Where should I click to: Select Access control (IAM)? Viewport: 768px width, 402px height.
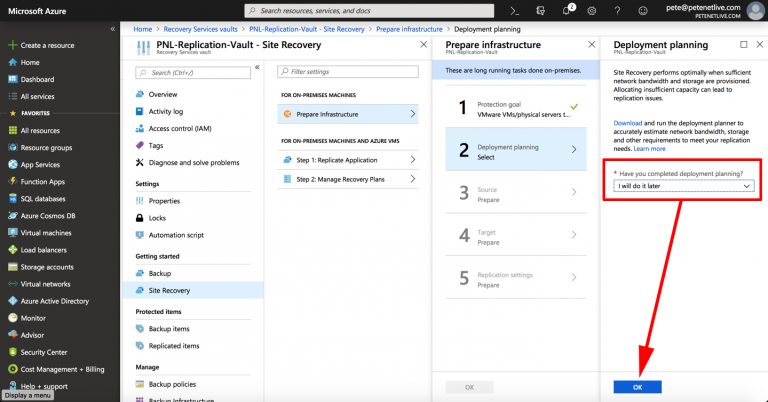(180, 129)
